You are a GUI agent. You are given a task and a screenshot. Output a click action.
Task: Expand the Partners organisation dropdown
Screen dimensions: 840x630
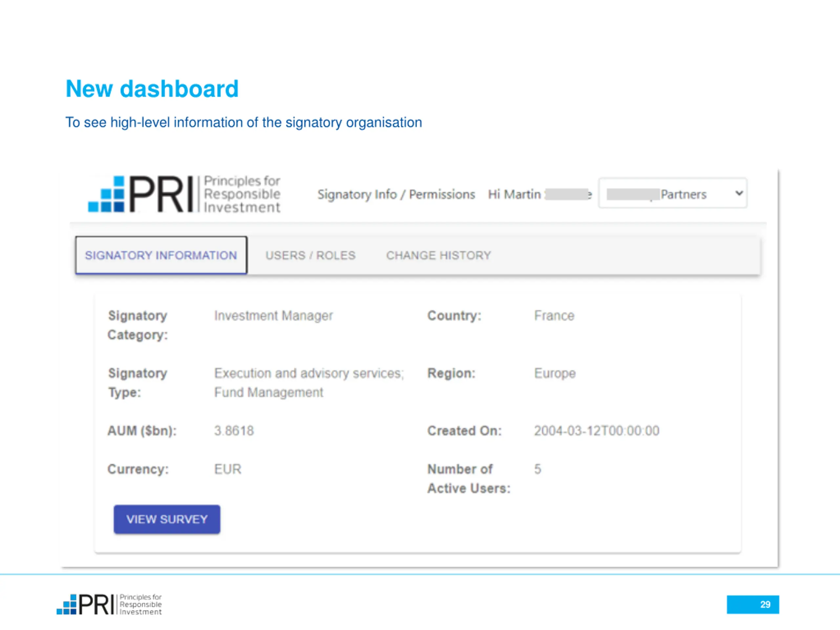click(x=673, y=193)
